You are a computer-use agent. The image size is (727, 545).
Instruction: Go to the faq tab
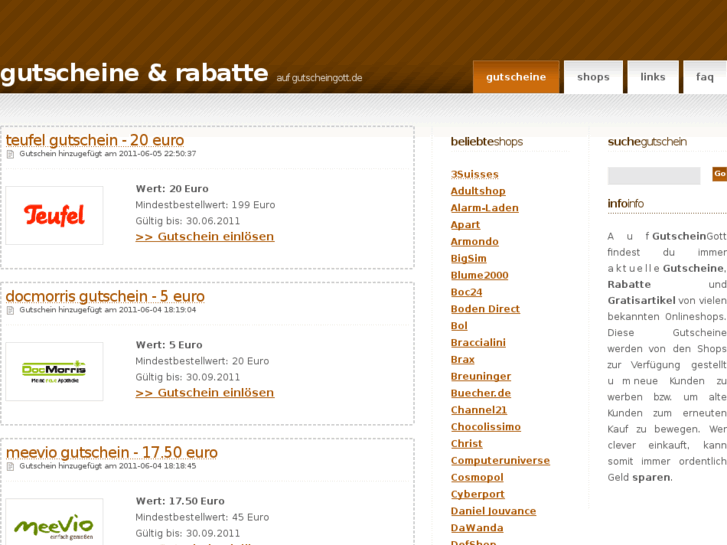coord(705,77)
